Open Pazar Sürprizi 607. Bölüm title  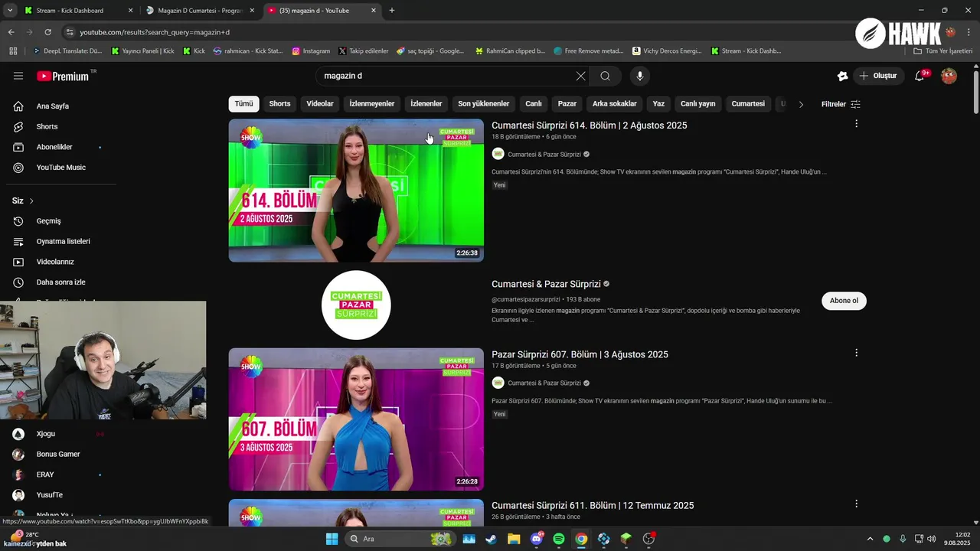pyautogui.click(x=580, y=354)
